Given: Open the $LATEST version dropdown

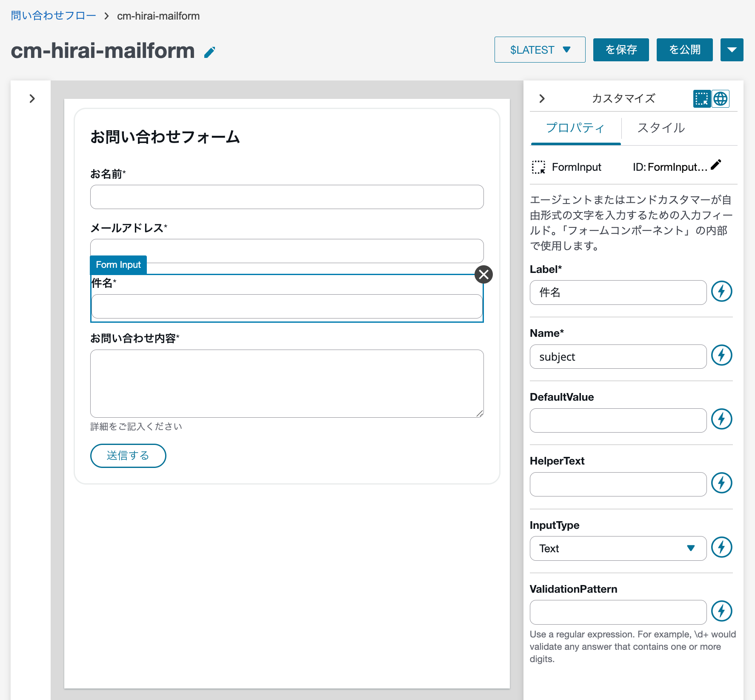Looking at the screenshot, I should (x=540, y=50).
